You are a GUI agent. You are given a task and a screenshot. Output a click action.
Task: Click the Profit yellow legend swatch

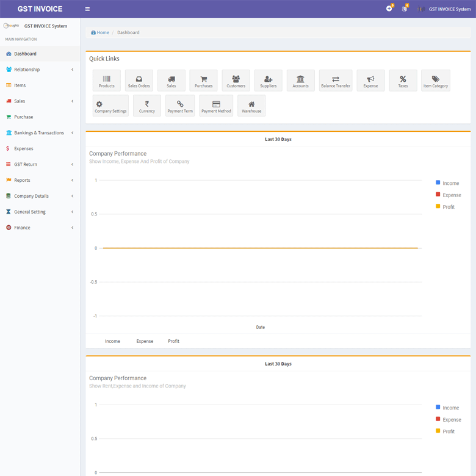(x=438, y=206)
